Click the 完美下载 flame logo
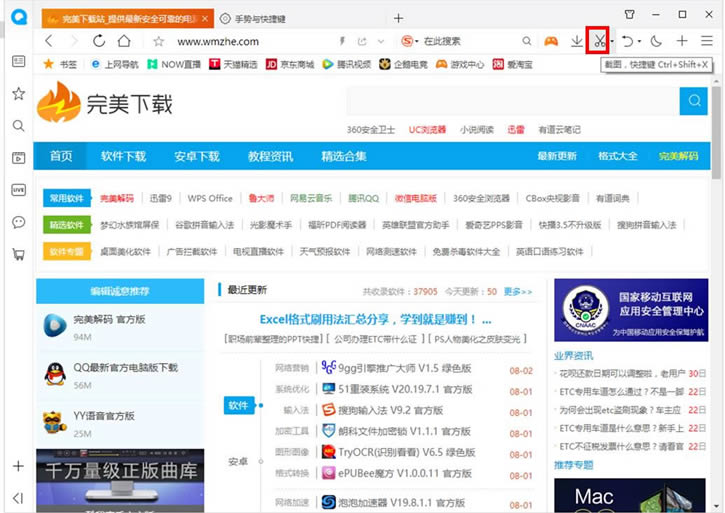 coord(104,103)
